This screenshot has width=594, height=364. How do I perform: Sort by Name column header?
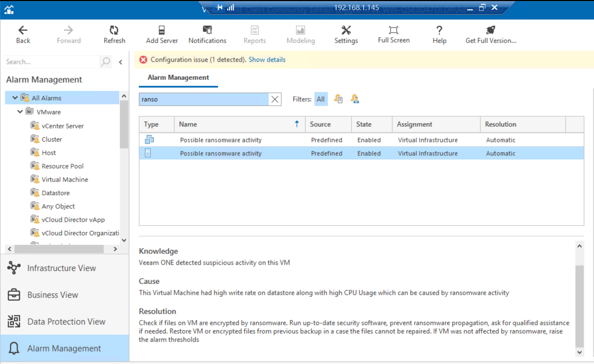[x=239, y=124]
